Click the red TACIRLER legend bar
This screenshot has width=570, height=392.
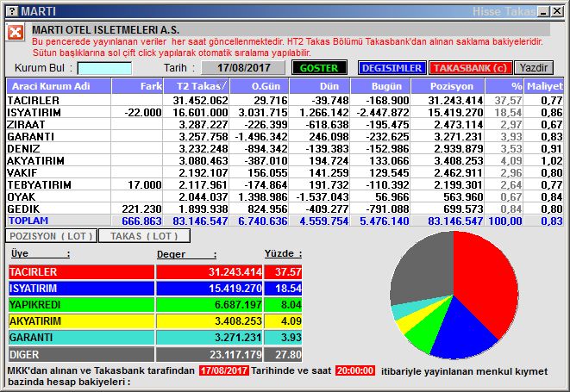click(x=81, y=271)
